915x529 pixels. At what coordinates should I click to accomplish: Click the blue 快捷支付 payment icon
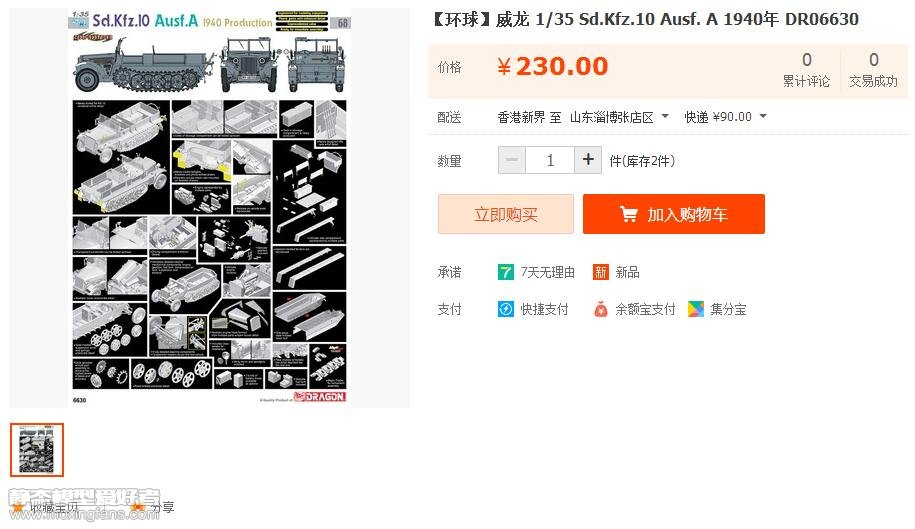[x=505, y=309]
